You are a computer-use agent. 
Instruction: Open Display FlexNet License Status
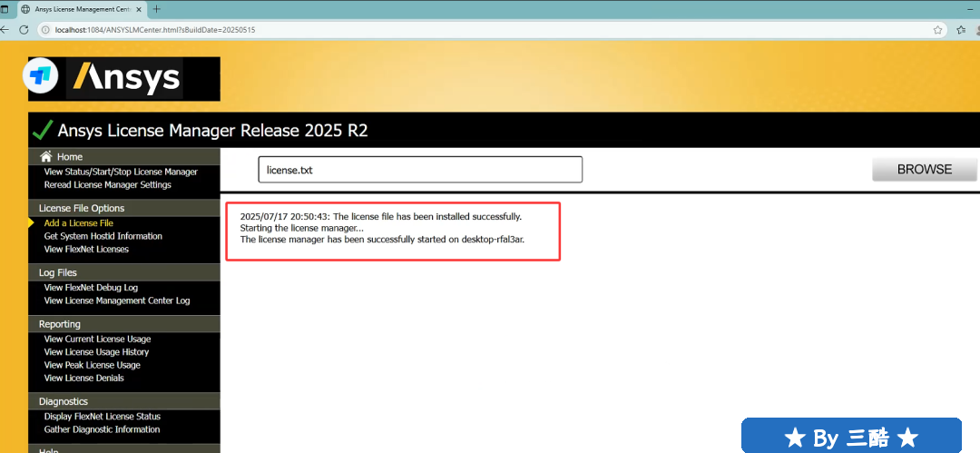(103, 416)
